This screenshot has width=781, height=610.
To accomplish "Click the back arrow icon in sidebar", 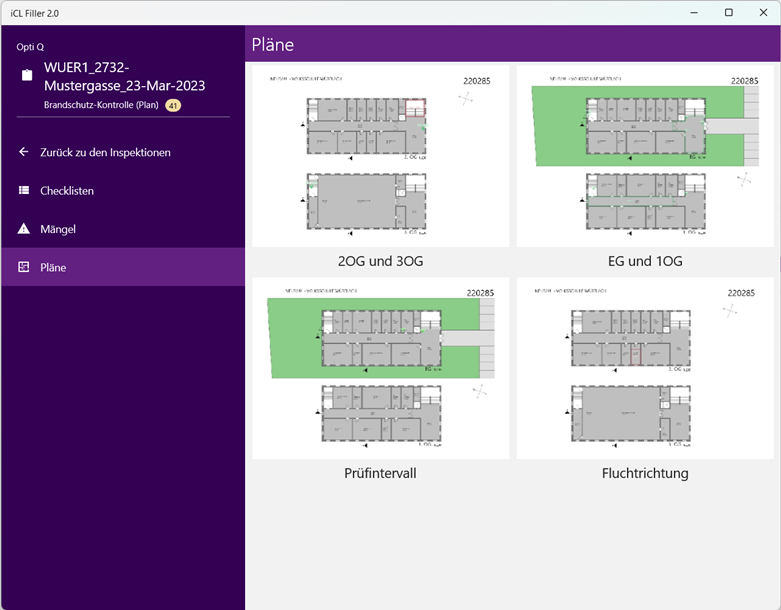I will click(24, 152).
